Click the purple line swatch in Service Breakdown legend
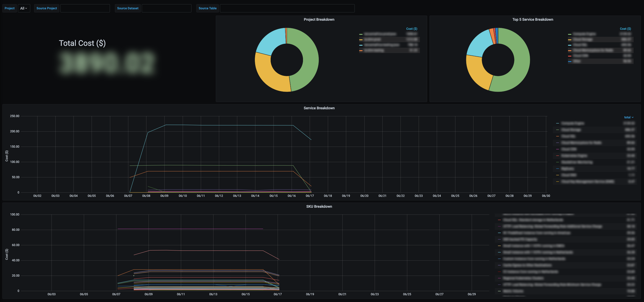 tap(558, 143)
